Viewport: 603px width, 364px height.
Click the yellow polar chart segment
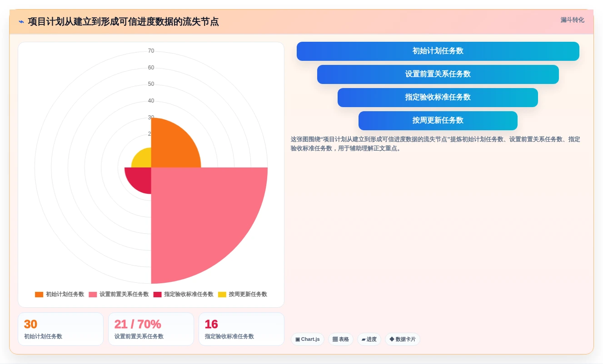coord(144,160)
